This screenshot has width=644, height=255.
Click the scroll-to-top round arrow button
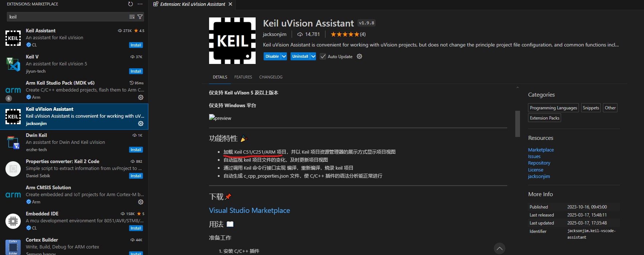pos(500,248)
